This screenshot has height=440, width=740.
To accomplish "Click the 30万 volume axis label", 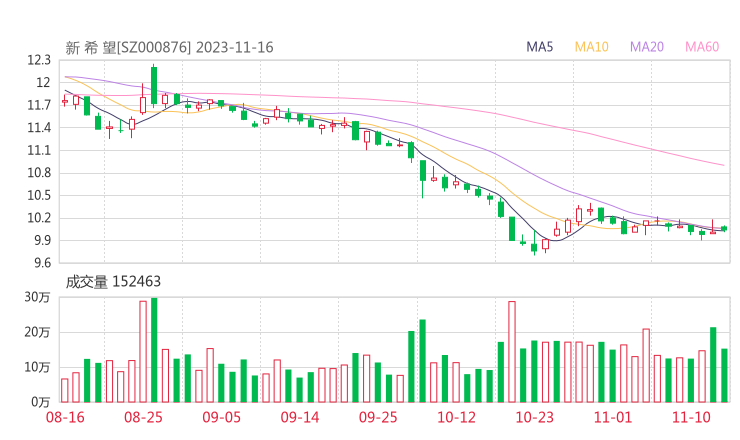I will pos(37,297).
